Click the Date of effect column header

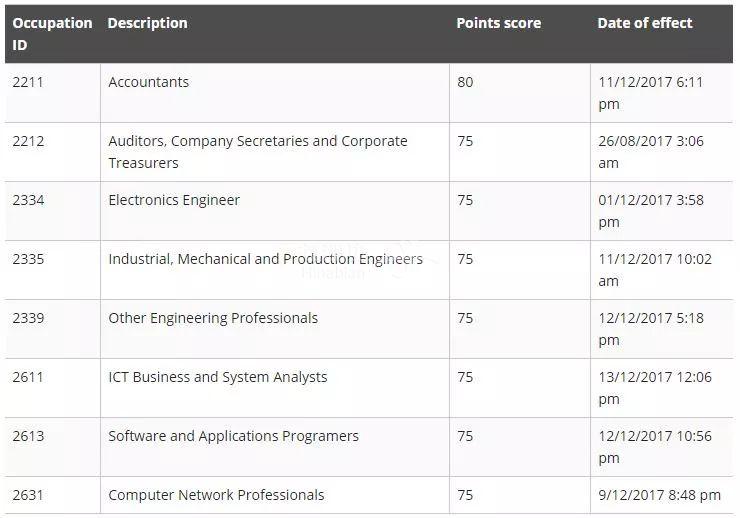[645, 23]
